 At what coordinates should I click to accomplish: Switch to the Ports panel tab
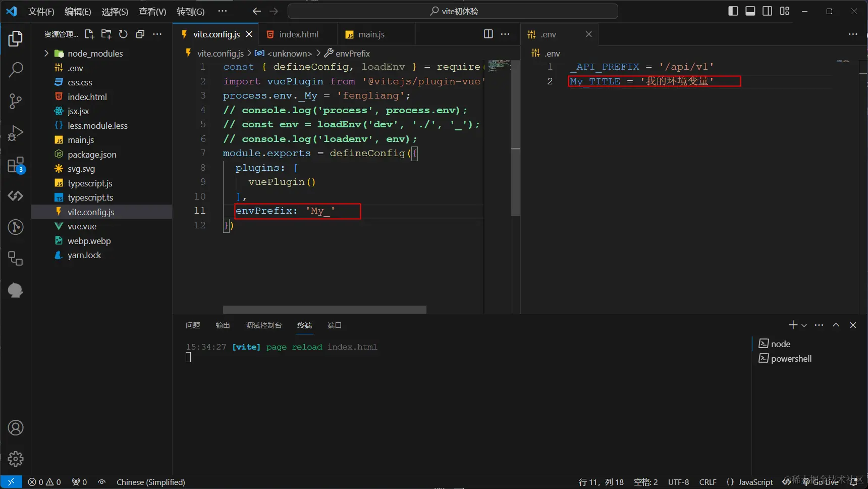(334, 325)
